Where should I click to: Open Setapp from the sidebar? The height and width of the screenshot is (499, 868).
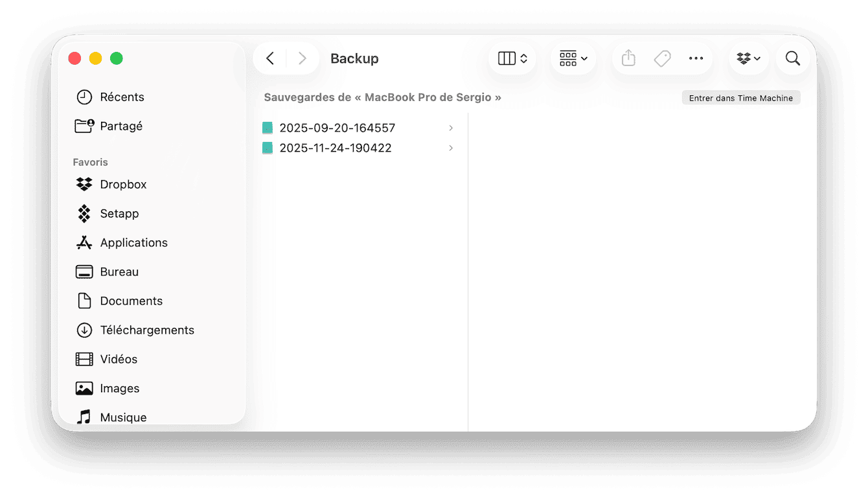[x=119, y=214]
